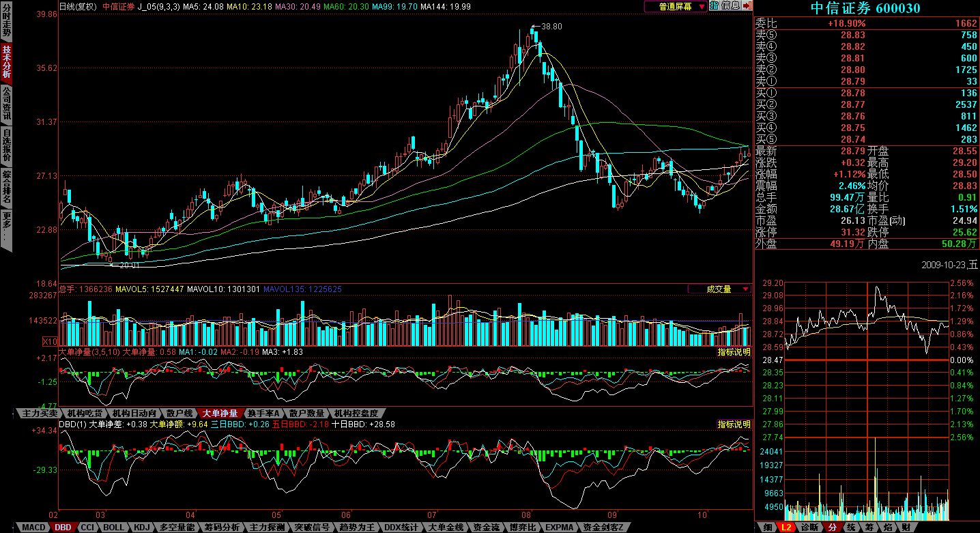Click the MA144: 19.99 legend label
Image resolution: width=980 pixels, height=533 pixels.
coord(446,6)
